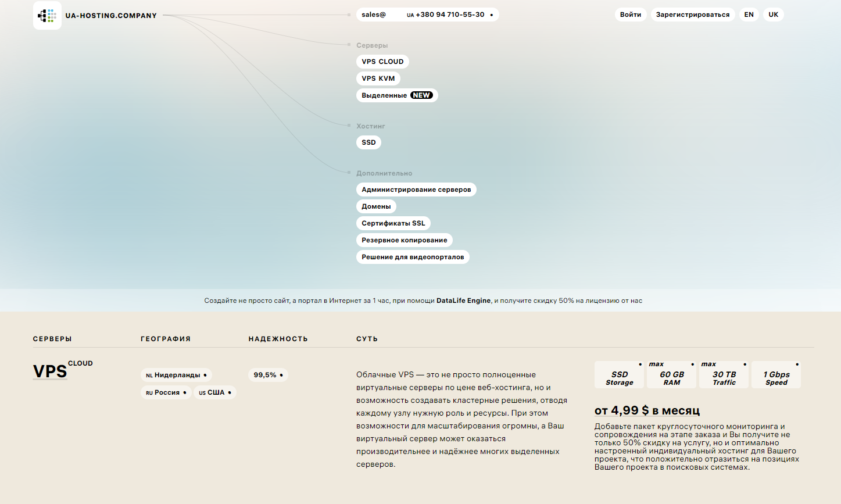This screenshot has height=504, width=841.
Task: Expand the 99,5% reliability tag
Action: pos(268,375)
